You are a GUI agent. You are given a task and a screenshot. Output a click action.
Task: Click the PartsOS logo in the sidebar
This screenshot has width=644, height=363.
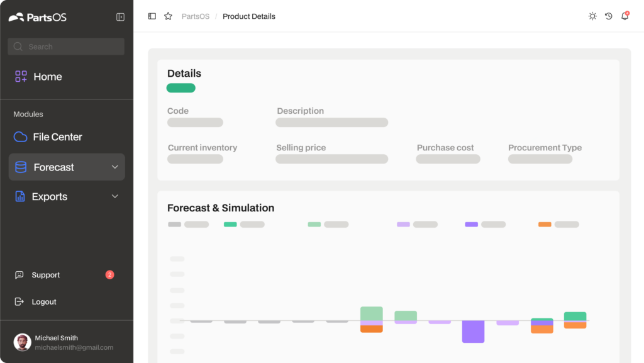(37, 17)
